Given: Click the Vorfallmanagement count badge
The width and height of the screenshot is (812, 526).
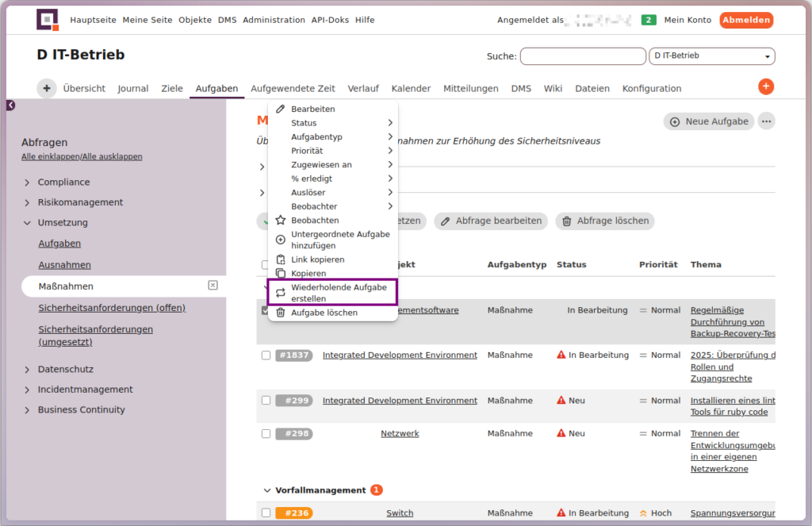Looking at the screenshot, I should click(x=376, y=490).
